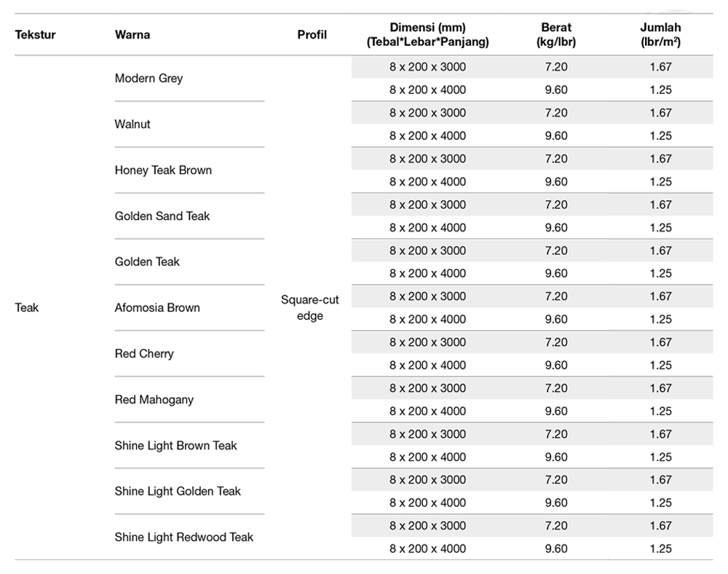Select the Warna column header
The image size is (728, 574).
pyautogui.click(x=132, y=35)
